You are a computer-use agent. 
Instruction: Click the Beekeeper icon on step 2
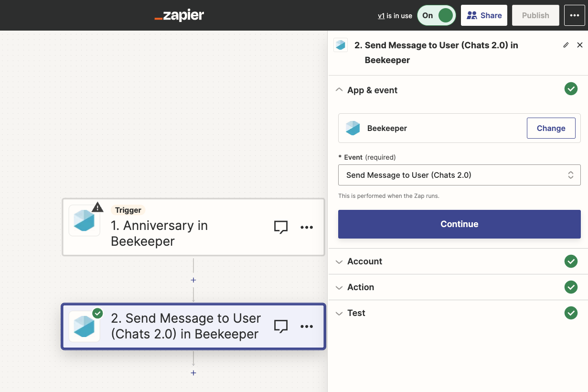point(85,327)
